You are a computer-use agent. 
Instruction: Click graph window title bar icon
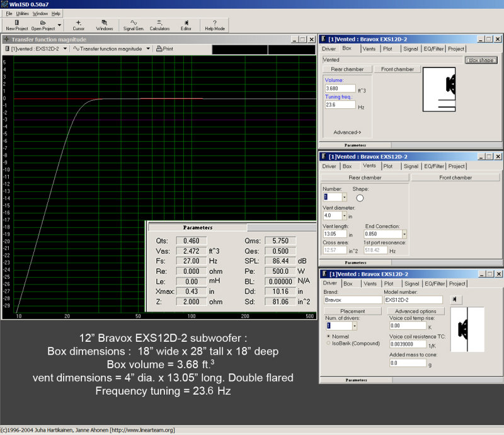[6, 39]
